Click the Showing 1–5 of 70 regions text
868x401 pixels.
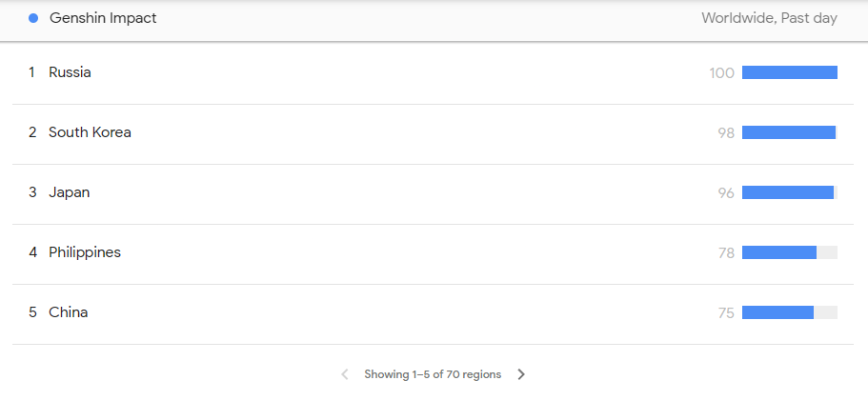[x=432, y=374]
